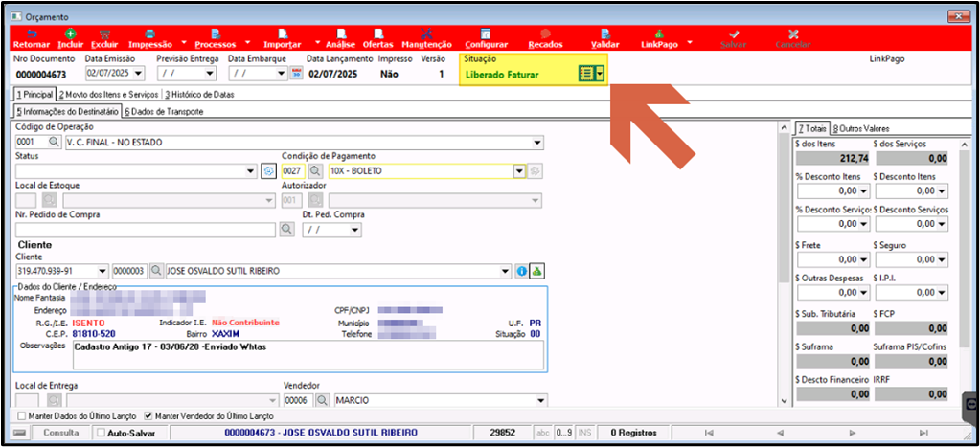Open the Impressão printer icon
This screenshot has height=447, width=980.
tap(150, 34)
